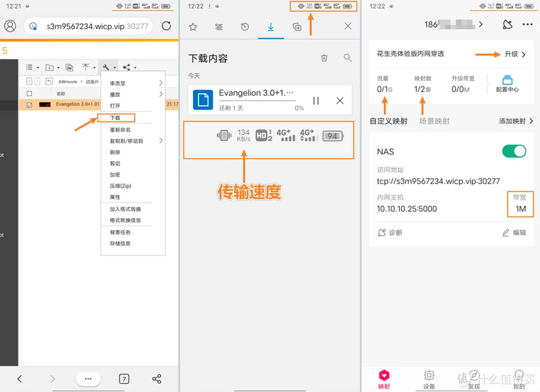The width and height of the screenshot is (540, 392).
Task: Expand the 复制到/移动到 submenu
Action: 133,141
